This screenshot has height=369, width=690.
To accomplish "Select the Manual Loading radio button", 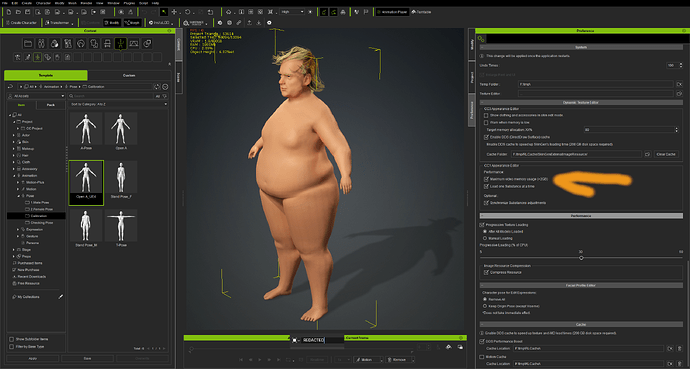I will click(485, 238).
